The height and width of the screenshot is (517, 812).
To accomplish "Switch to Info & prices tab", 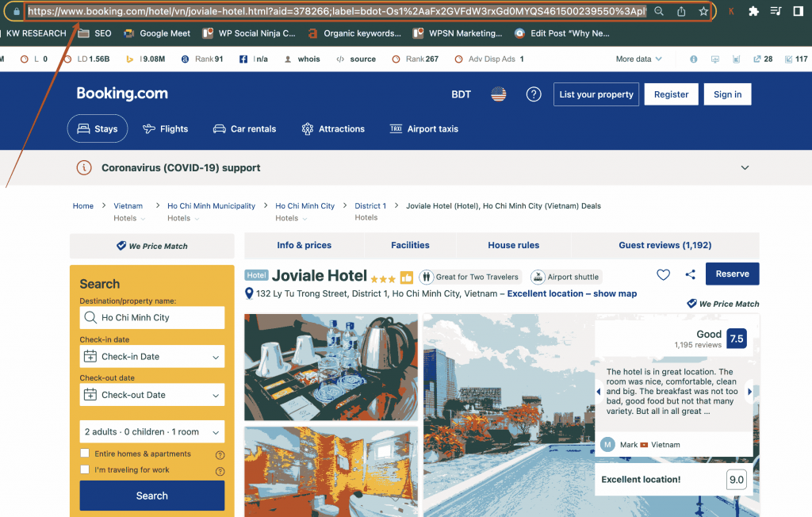I will 304,246.
